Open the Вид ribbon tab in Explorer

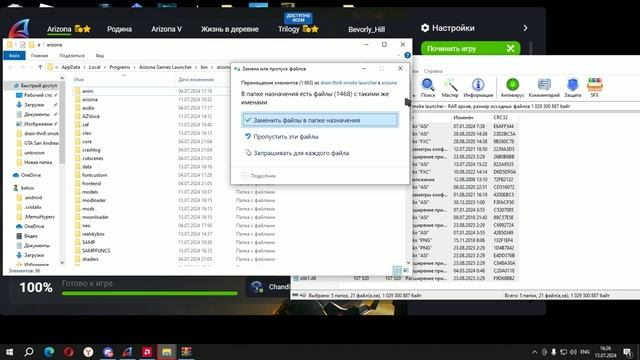100,56
